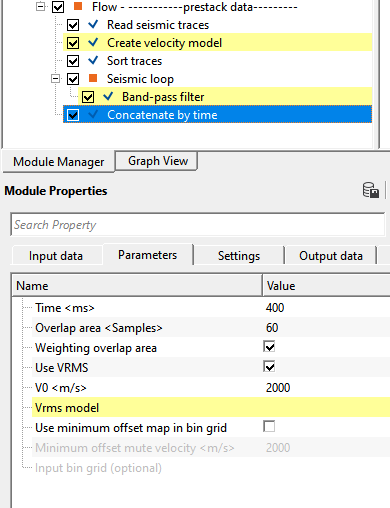
Task: Open the Output data tab
Action: pyautogui.click(x=331, y=256)
